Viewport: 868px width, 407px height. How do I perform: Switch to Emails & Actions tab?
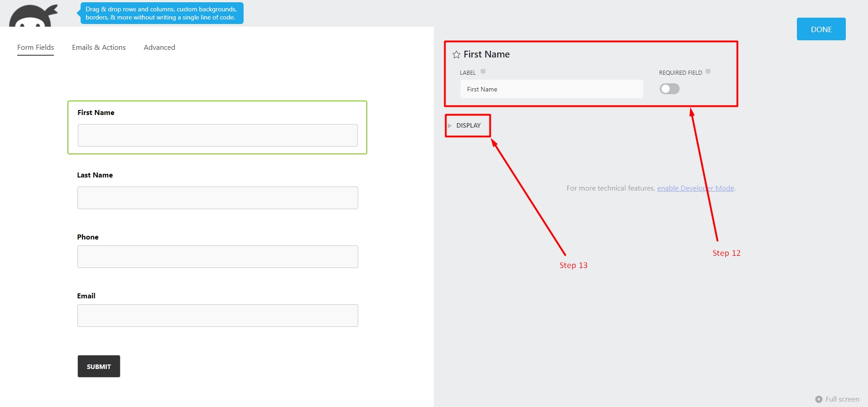(99, 48)
